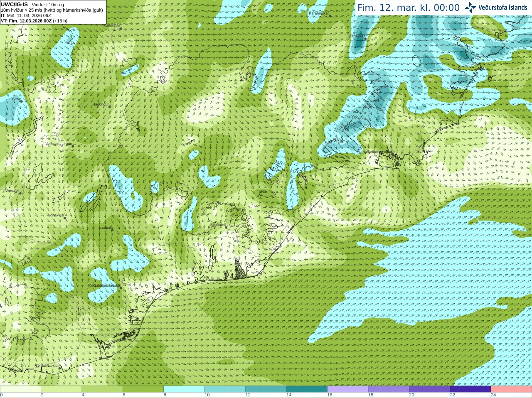
Task: Select the 12–14 m/s teal swatch
Action: 266,389
